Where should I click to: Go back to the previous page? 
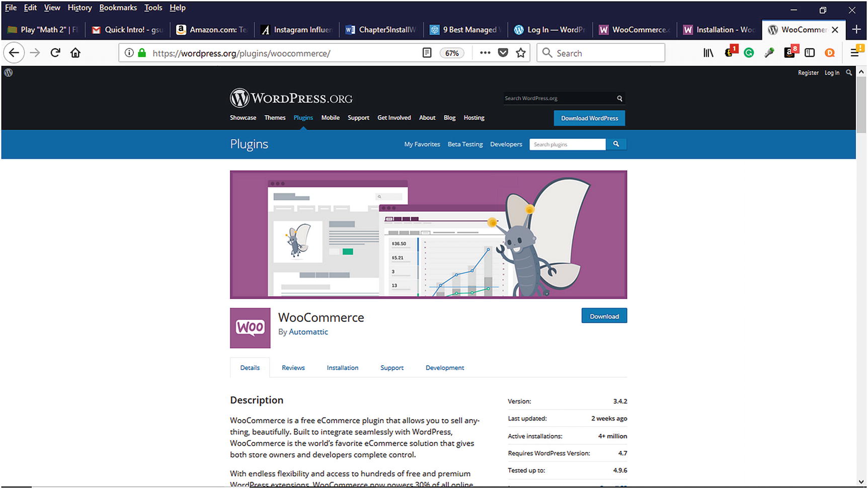point(14,53)
